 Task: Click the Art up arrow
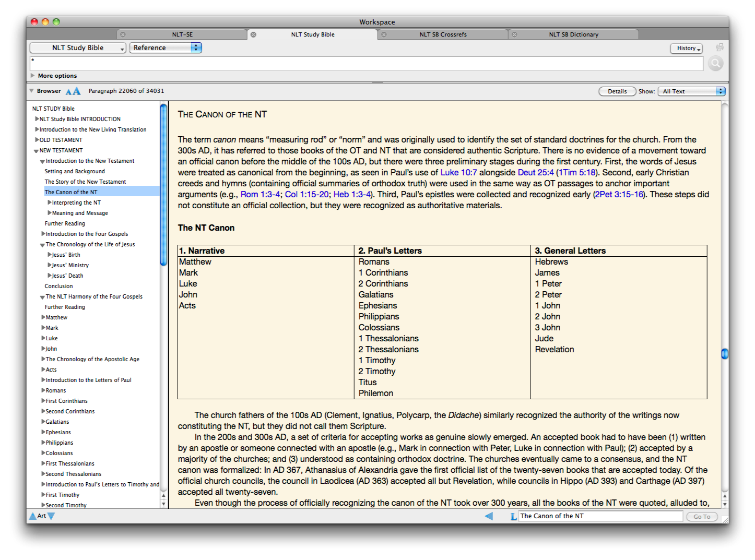coord(32,516)
